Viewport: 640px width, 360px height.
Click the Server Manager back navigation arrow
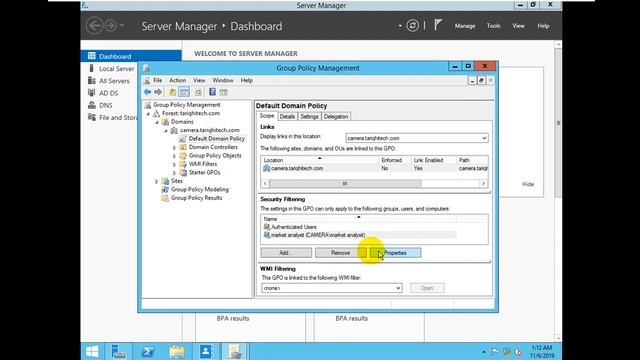pyautogui.click(x=95, y=26)
